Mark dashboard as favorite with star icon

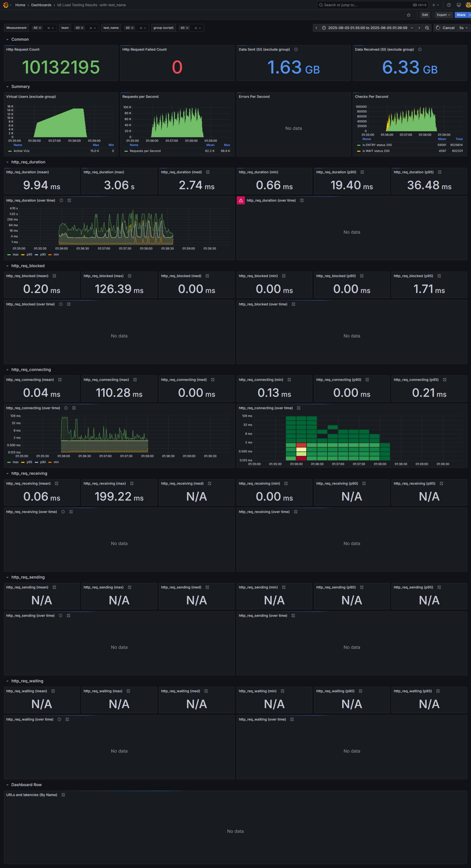pos(409,15)
